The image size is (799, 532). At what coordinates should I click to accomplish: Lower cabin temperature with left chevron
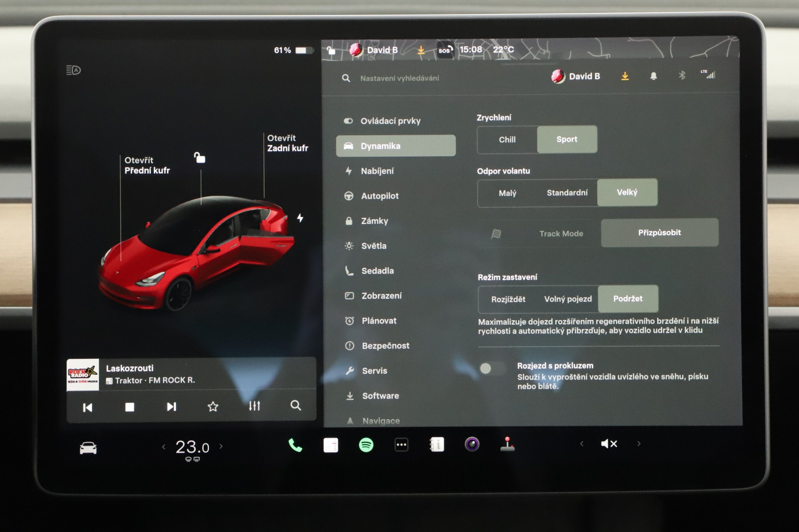164,447
